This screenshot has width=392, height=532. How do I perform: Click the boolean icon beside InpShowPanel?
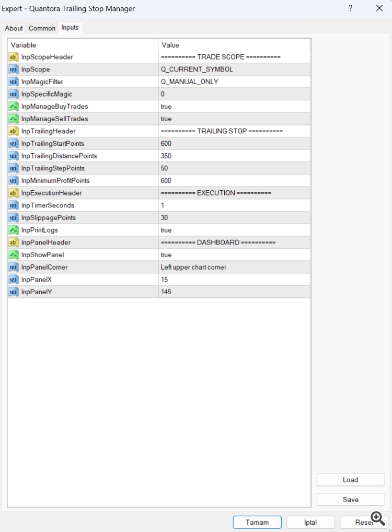(13, 255)
